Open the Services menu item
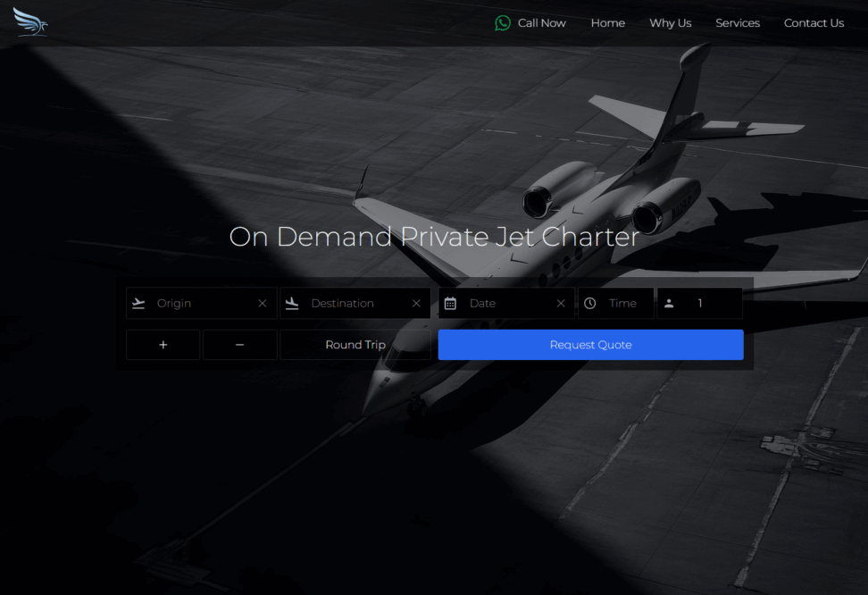Screen dimensions: 868x595 738,22
